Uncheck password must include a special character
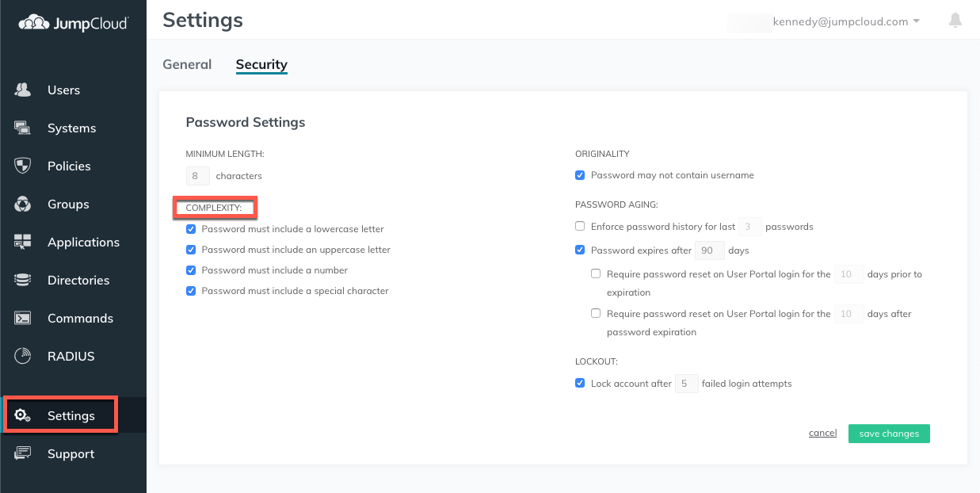Screen dimensions: 980x493 click(x=191, y=291)
